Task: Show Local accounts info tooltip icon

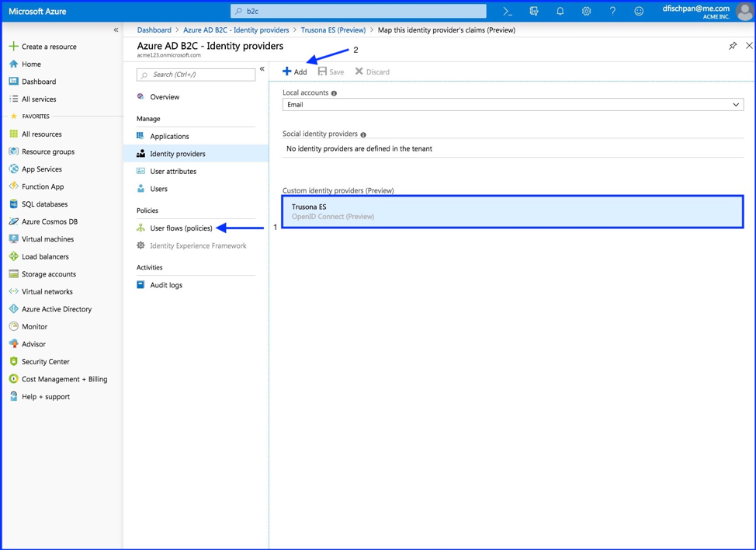Action: (x=334, y=93)
